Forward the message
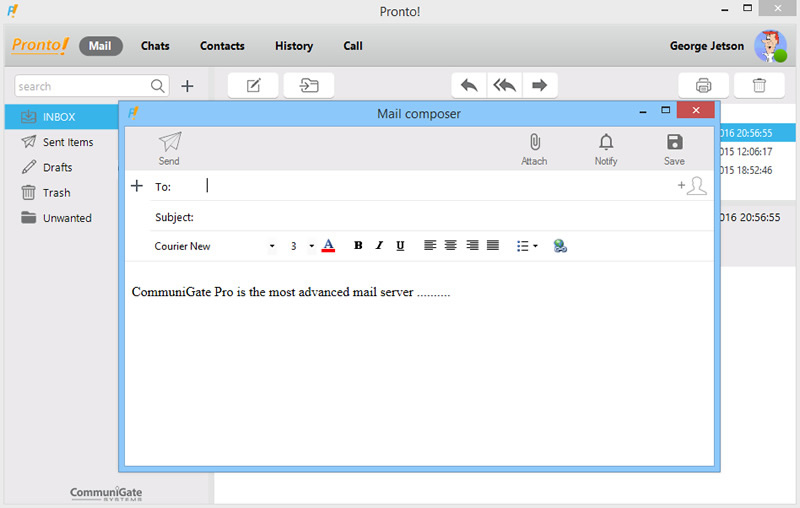Screen dimensions: 800x508 pos(540,85)
